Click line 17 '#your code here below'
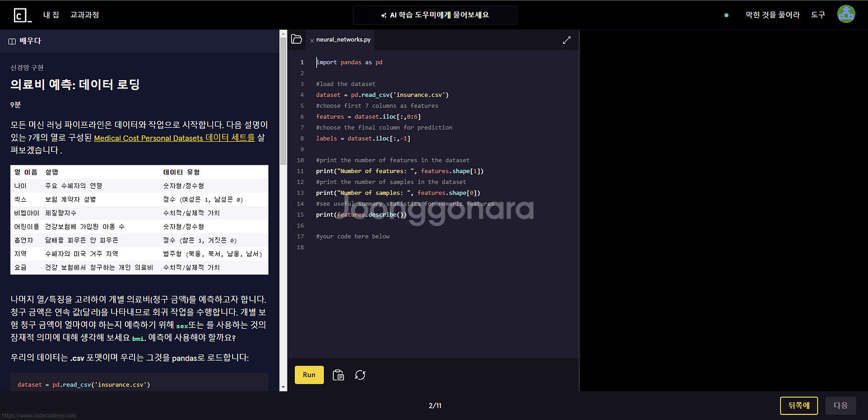This screenshot has height=420, width=868. (x=352, y=236)
